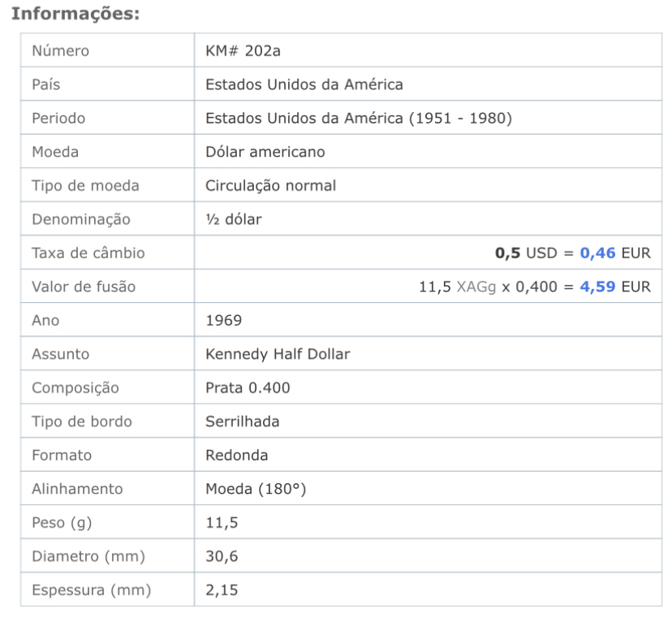Screen dimensions: 672x618
Task: Click the Circulação normal coin type
Action: pos(271,186)
